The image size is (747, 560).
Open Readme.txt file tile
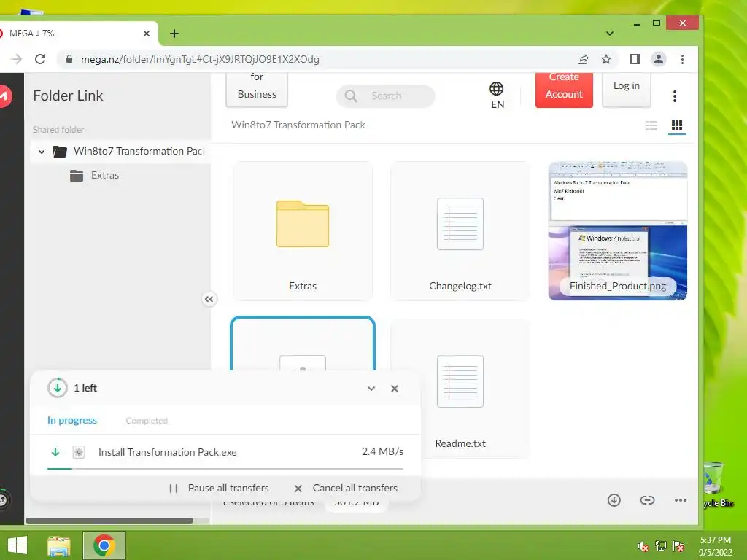[460, 389]
